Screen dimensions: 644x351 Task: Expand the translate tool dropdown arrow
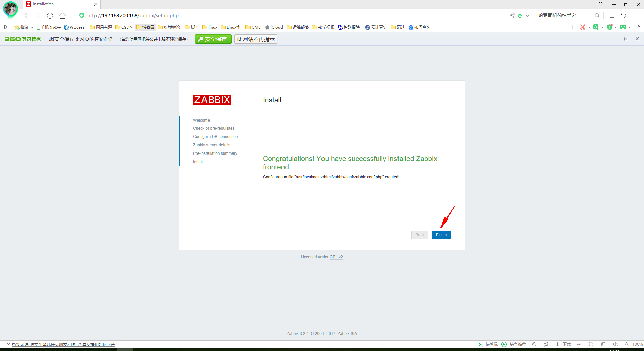coord(602,28)
